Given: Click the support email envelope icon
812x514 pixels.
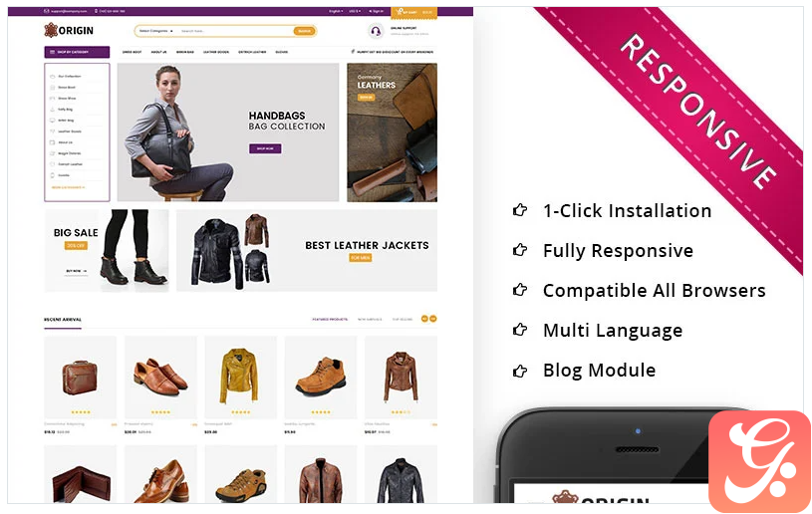Looking at the screenshot, I should coord(47,11).
